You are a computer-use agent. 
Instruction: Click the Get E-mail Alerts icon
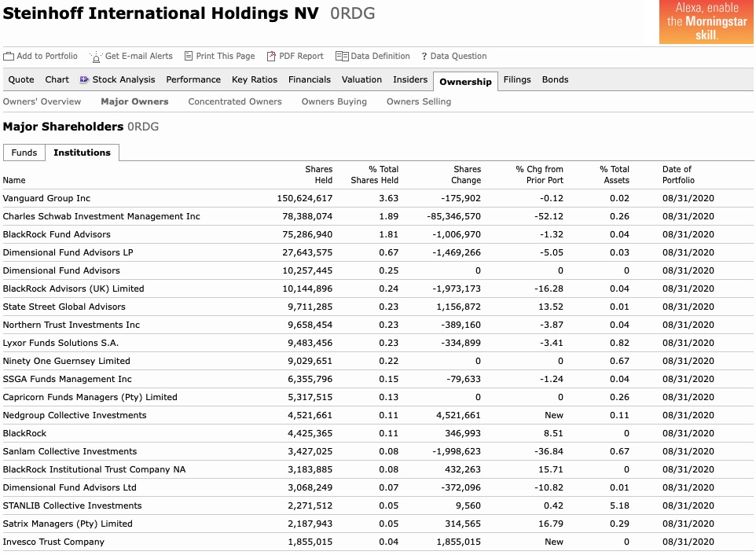[97, 56]
